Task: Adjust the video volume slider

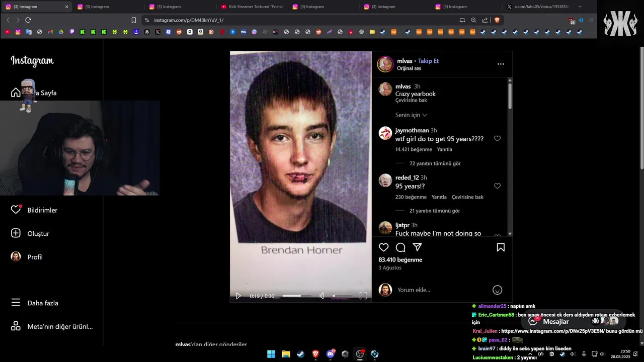Action: (x=342, y=296)
